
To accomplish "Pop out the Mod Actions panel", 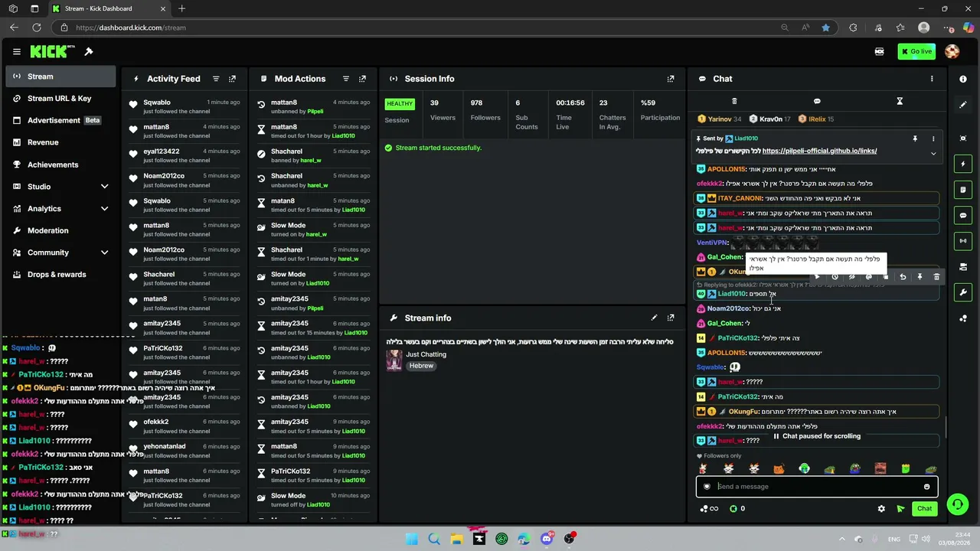I will pos(363,79).
